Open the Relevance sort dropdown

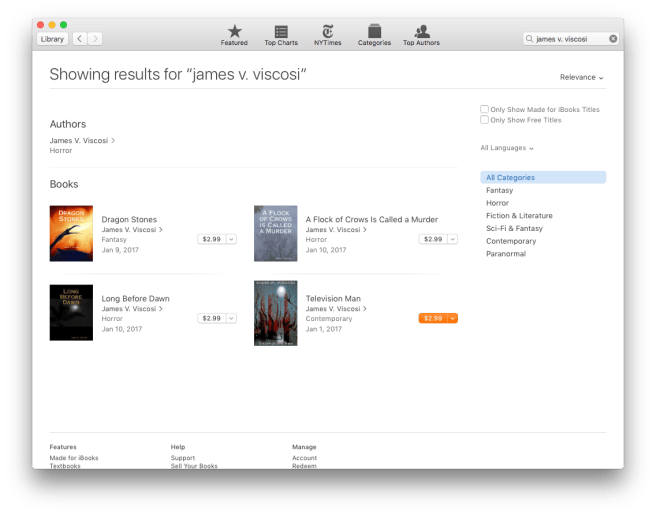click(582, 77)
